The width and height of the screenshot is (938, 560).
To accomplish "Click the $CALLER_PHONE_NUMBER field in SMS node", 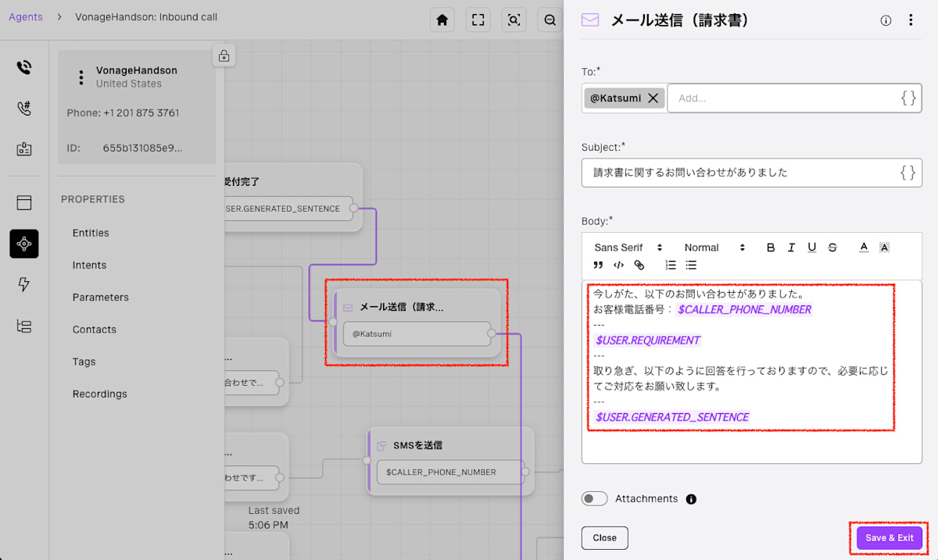I will point(450,473).
